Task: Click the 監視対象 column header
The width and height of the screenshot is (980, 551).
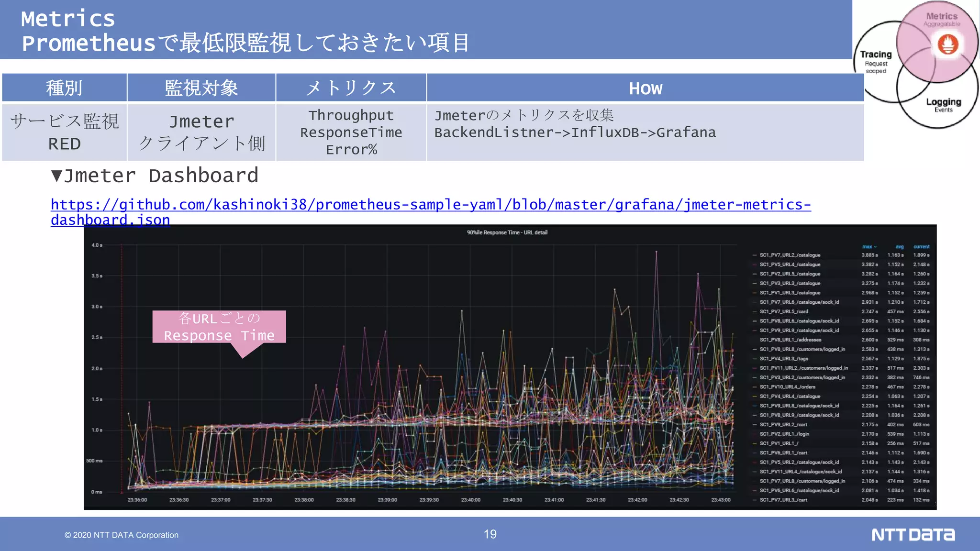Action: (x=201, y=88)
